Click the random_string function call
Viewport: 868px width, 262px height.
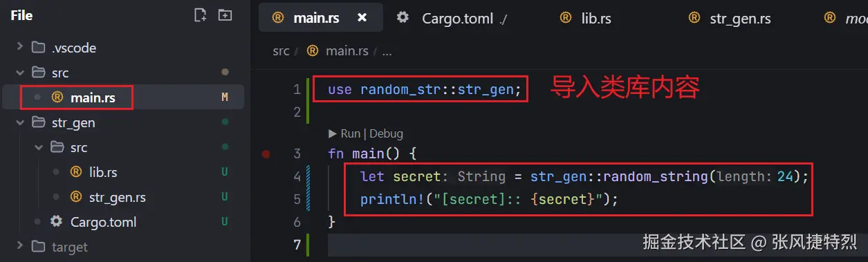pos(656,176)
